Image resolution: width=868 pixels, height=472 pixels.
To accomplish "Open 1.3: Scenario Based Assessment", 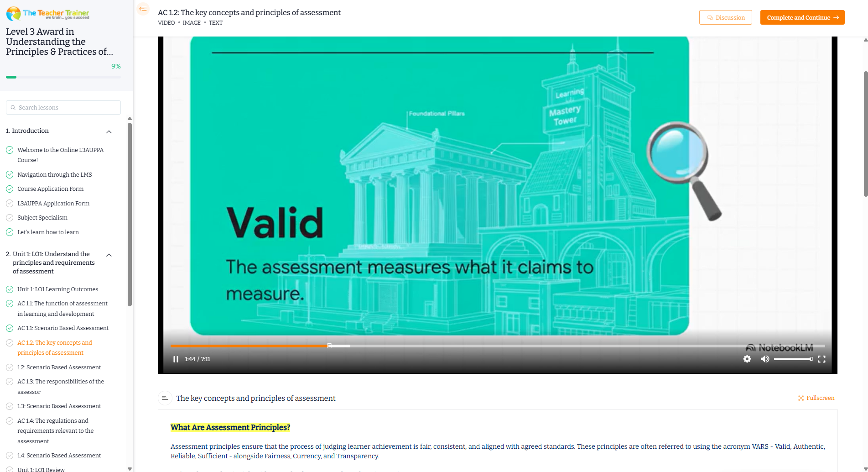I will pos(59,406).
